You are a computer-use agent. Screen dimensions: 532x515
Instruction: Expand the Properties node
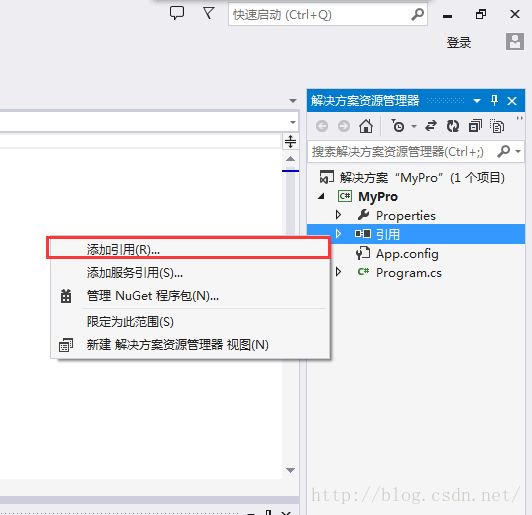pyautogui.click(x=338, y=215)
